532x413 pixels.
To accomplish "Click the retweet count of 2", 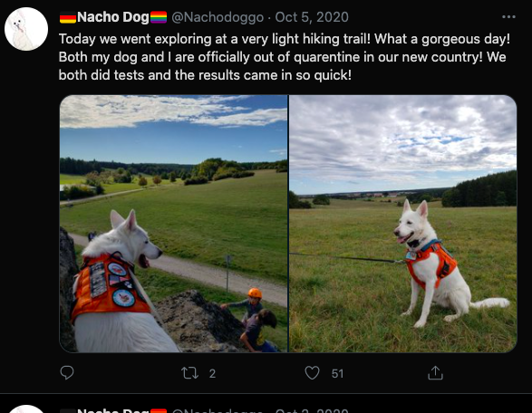I will point(212,373).
